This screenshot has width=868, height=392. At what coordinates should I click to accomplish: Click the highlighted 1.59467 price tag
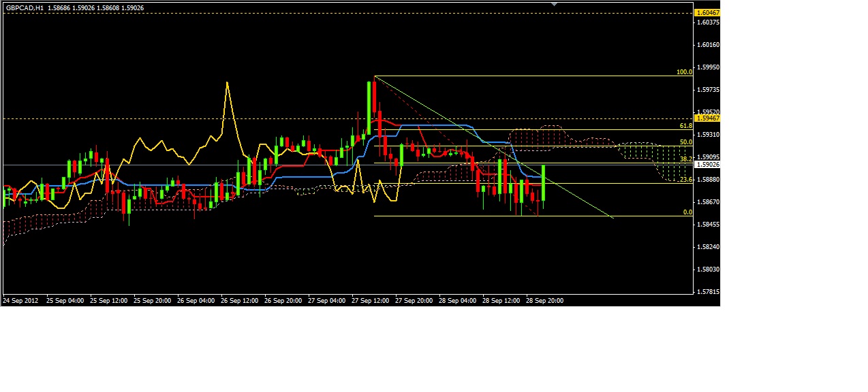point(707,118)
